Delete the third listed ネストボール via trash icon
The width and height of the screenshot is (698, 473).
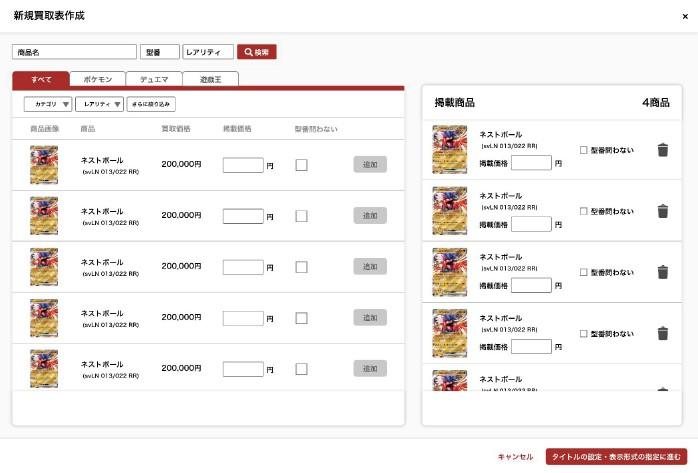(x=662, y=272)
